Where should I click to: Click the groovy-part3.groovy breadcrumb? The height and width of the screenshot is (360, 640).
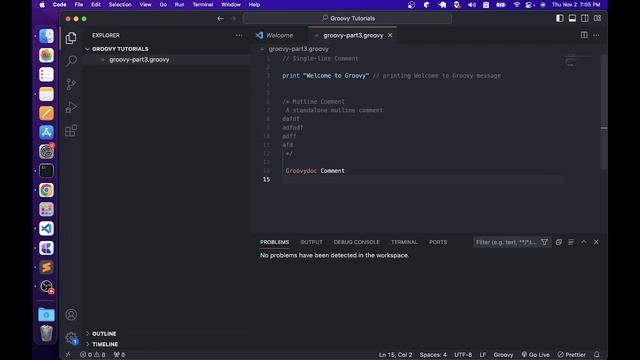pyautogui.click(x=298, y=49)
